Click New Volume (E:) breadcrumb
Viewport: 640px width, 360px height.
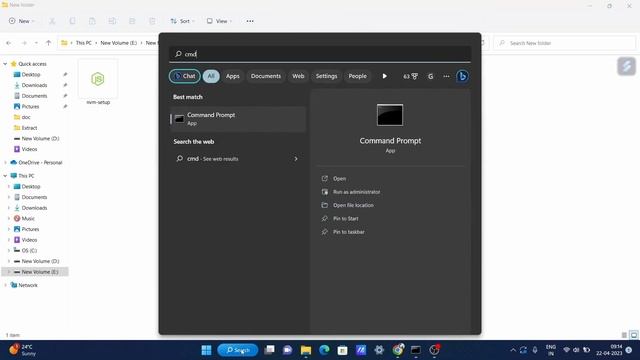point(118,43)
